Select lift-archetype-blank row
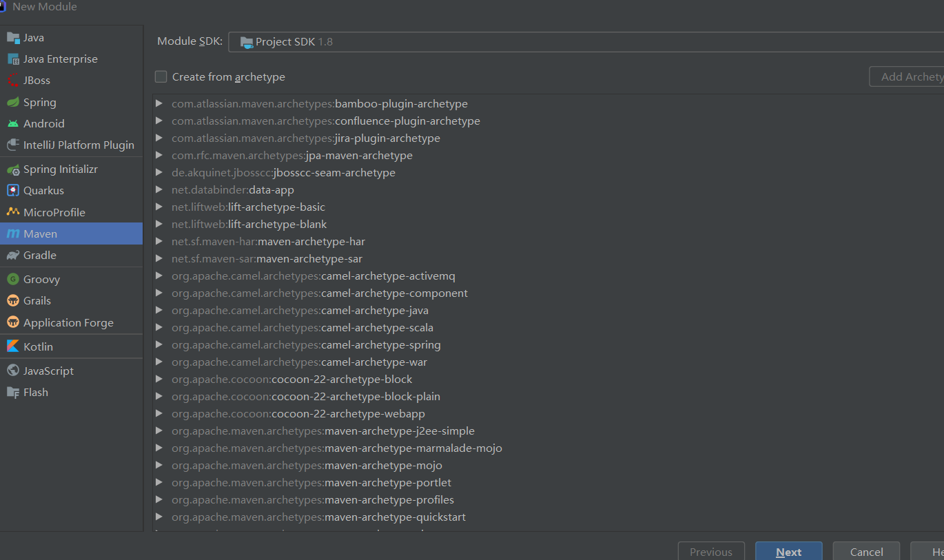This screenshot has height=560, width=944. coord(548,224)
